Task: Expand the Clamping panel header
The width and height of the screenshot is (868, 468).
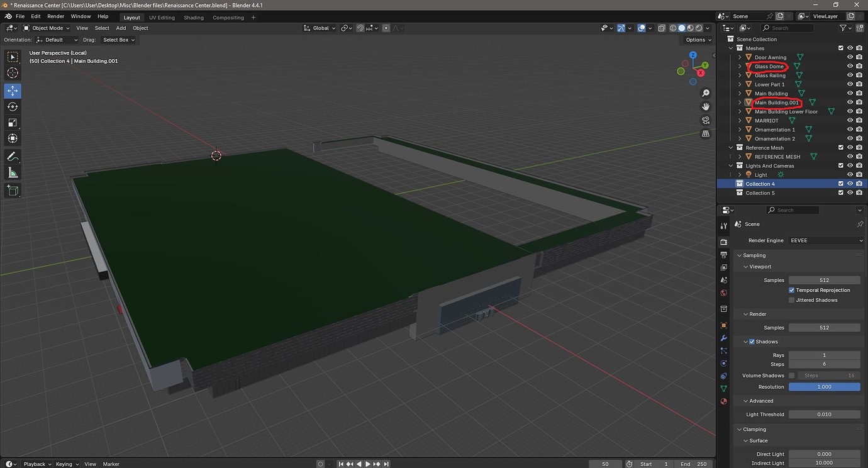Action: tap(754, 429)
